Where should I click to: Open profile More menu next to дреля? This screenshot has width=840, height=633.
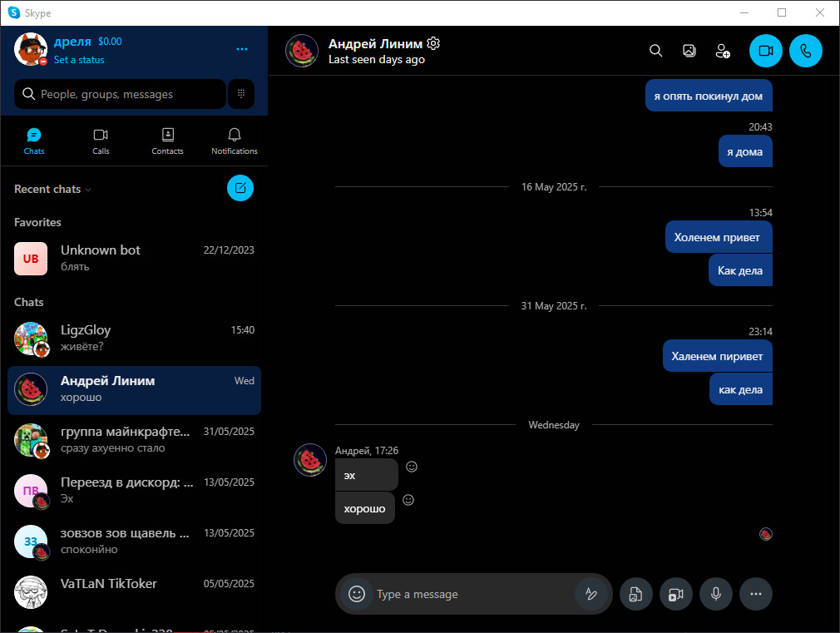tap(242, 49)
